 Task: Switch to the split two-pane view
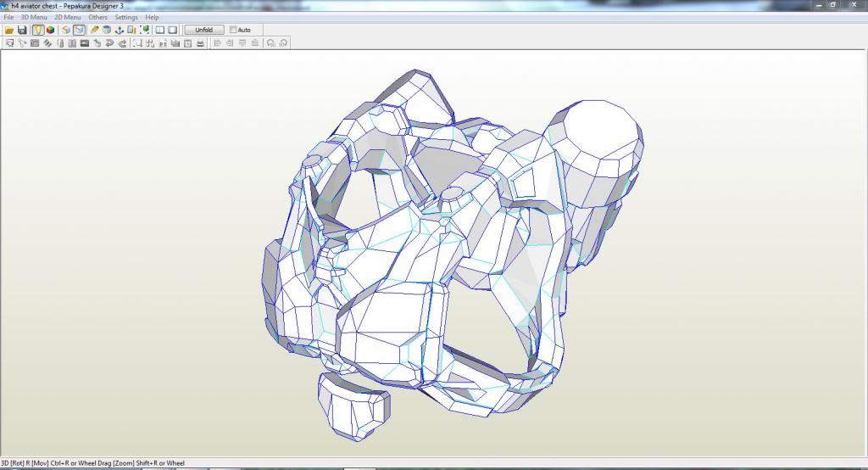(160, 30)
